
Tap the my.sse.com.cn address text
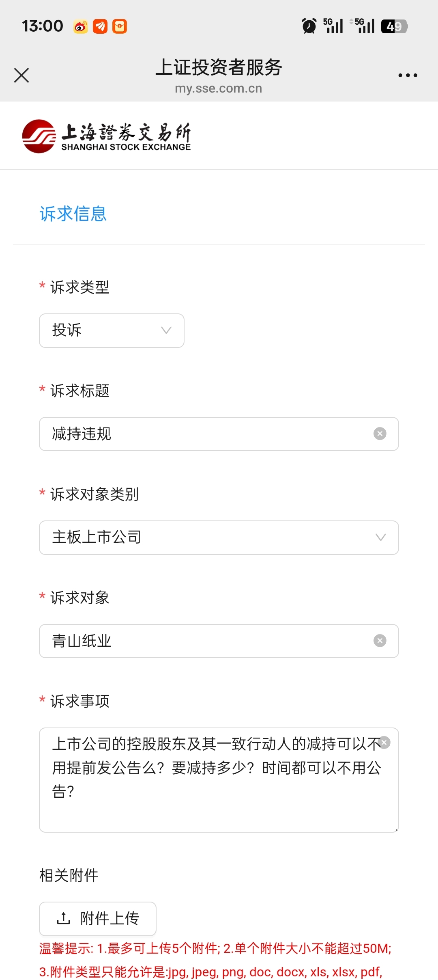pyautogui.click(x=218, y=89)
